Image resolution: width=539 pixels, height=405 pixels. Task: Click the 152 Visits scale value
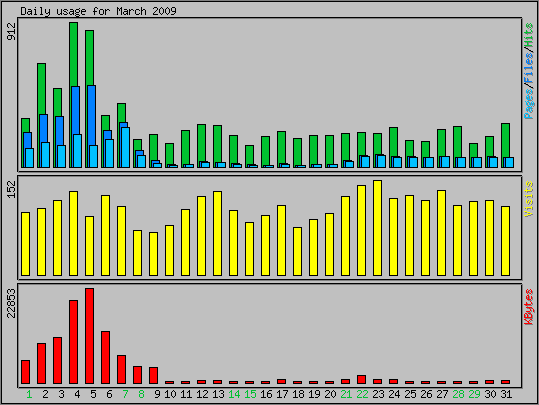(x=12, y=189)
